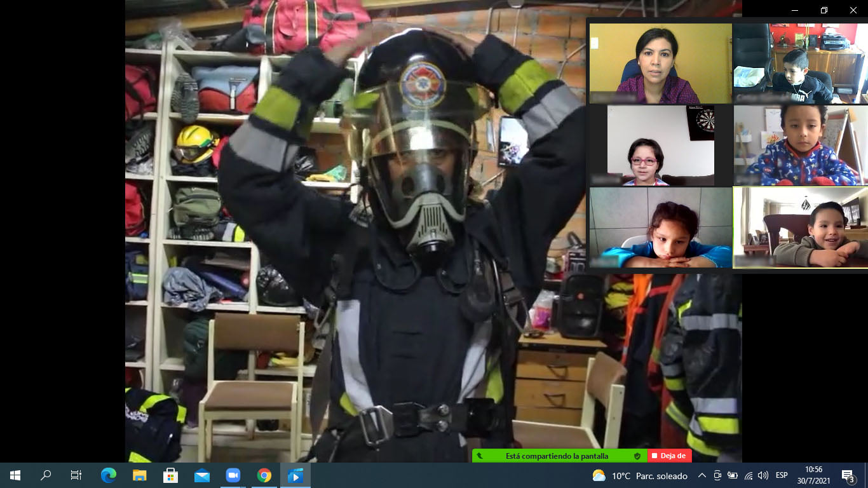Open the 10°C weather widget
868x488 pixels.
pos(639,476)
